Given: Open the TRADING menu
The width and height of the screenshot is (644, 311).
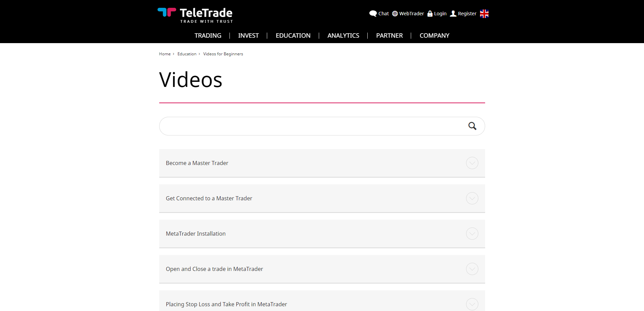Looking at the screenshot, I should point(208,35).
